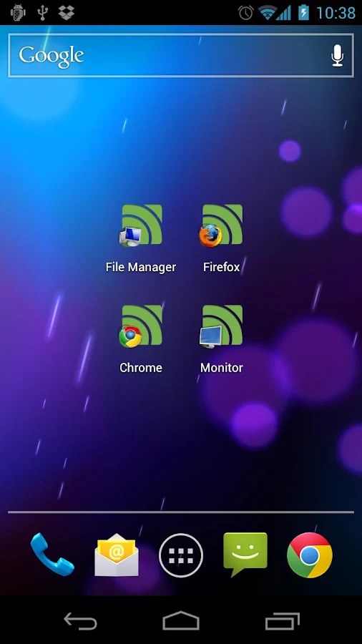Tap the Google logo text
This screenshot has width=362, height=644.
point(52,57)
